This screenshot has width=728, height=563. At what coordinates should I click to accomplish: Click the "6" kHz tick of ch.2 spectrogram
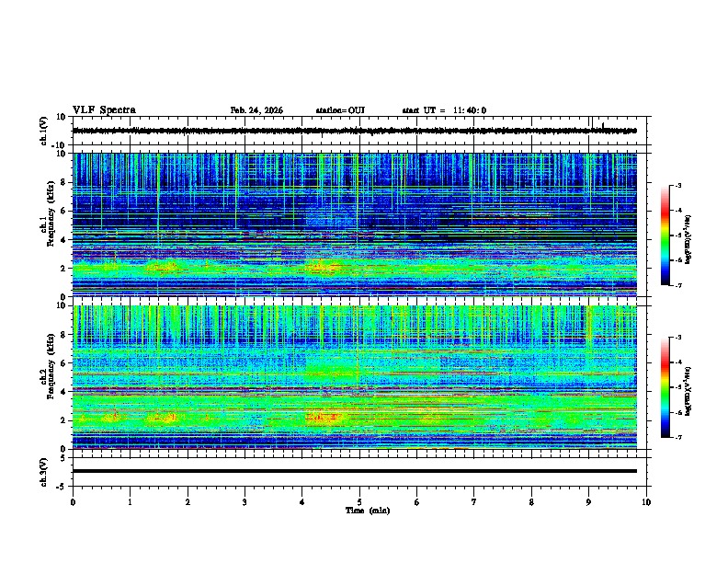pos(63,362)
